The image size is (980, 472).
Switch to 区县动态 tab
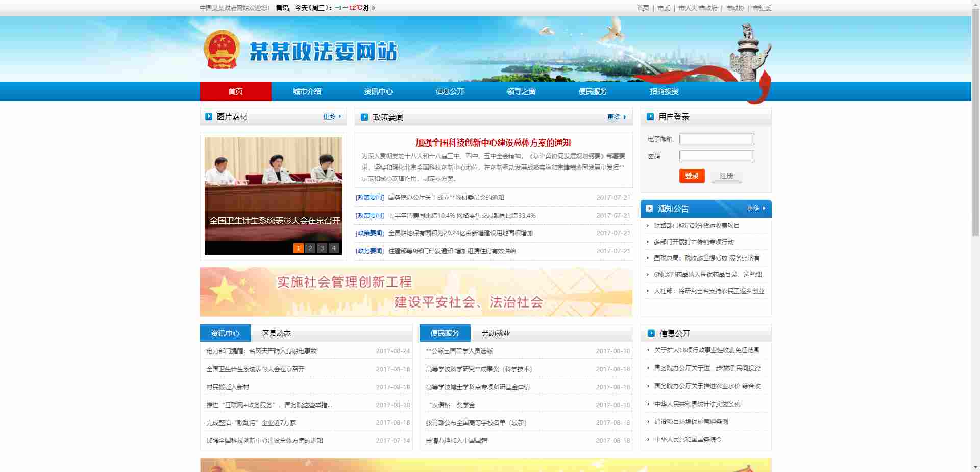[x=277, y=333]
